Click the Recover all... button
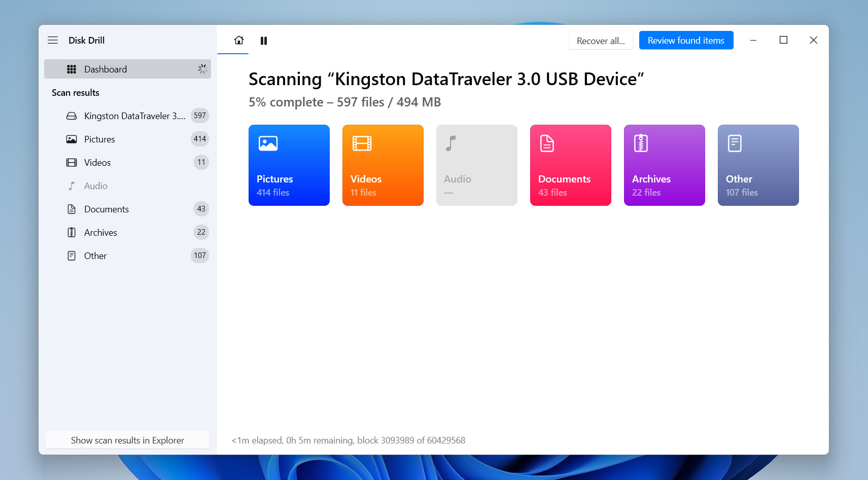The image size is (868, 480). click(601, 41)
